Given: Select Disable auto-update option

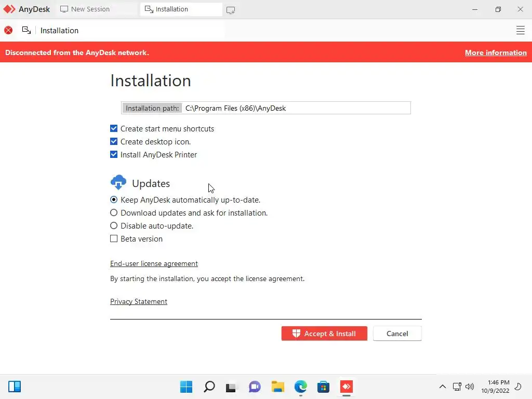Looking at the screenshot, I should 114,225.
